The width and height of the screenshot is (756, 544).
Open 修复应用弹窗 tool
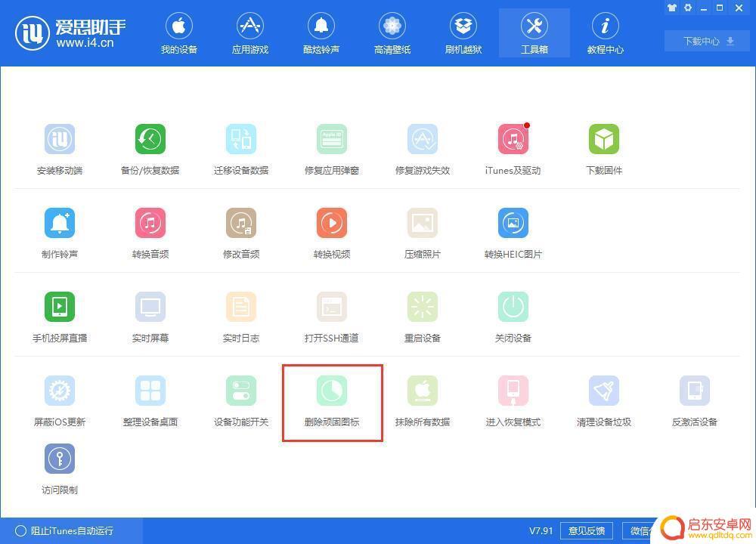click(x=332, y=150)
